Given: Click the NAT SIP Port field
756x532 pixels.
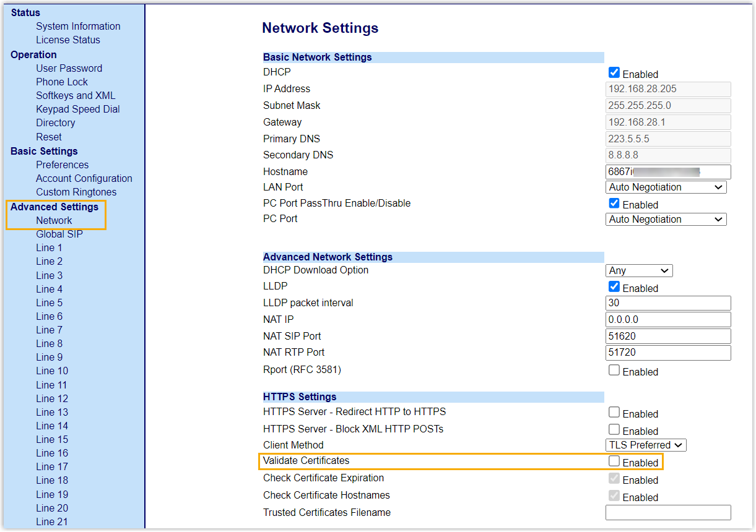Looking at the screenshot, I should (x=667, y=337).
